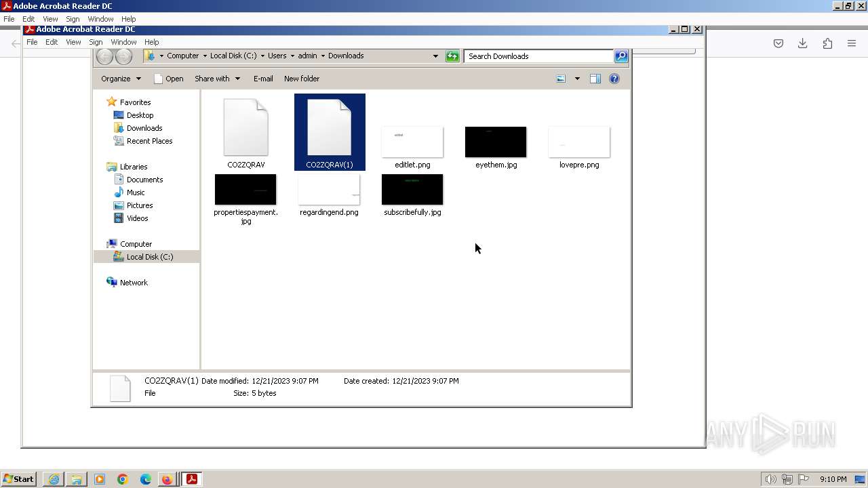Open the view options dropdown arrow
Viewport: 868px width, 488px height.
coord(577,79)
